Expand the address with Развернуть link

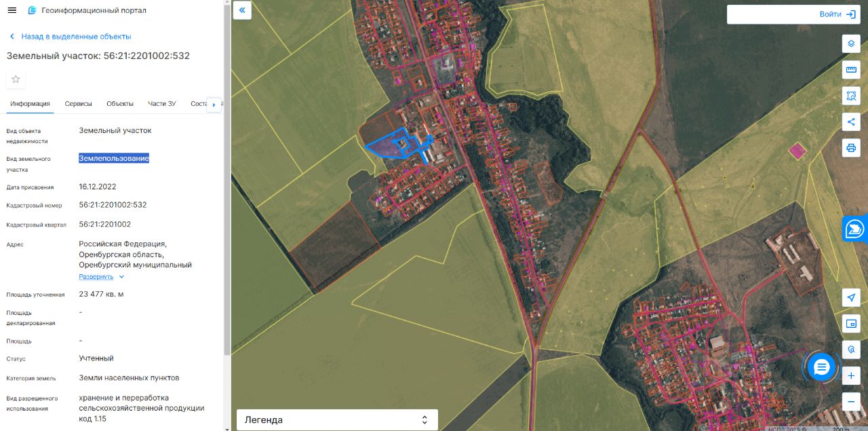coord(102,277)
